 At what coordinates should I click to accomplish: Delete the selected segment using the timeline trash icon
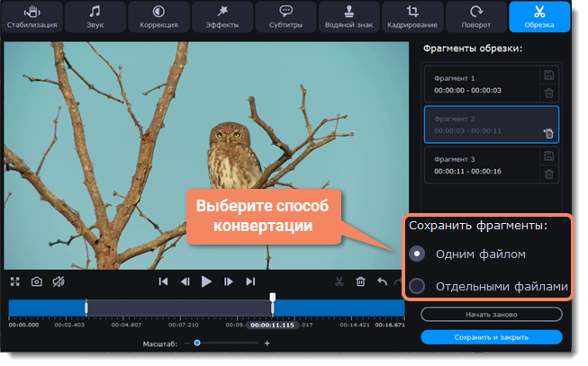[x=360, y=281]
